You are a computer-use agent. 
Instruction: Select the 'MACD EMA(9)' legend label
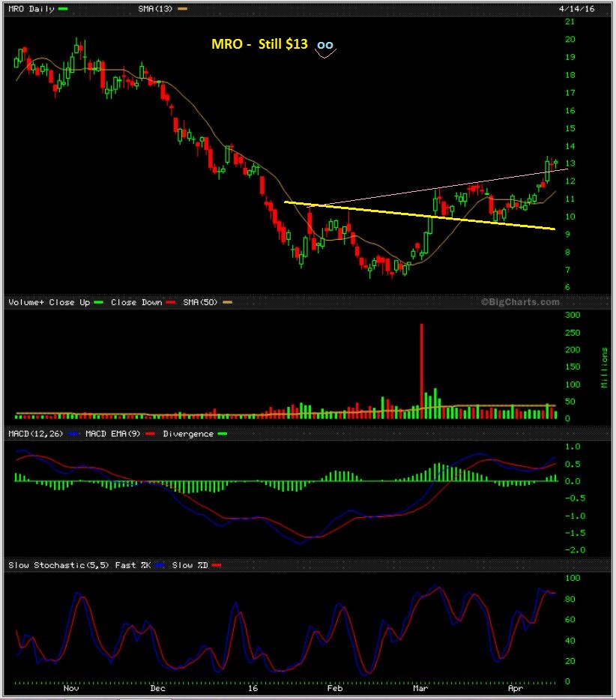(114, 433)
